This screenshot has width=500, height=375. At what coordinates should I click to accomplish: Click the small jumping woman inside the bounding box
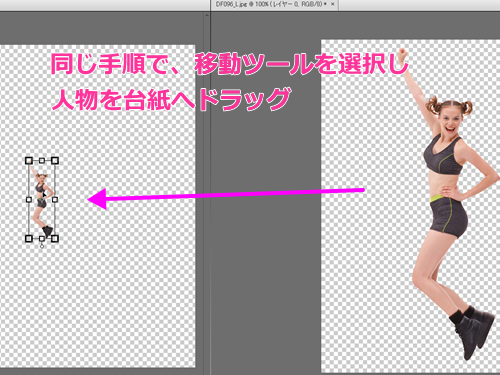(42, 200)
